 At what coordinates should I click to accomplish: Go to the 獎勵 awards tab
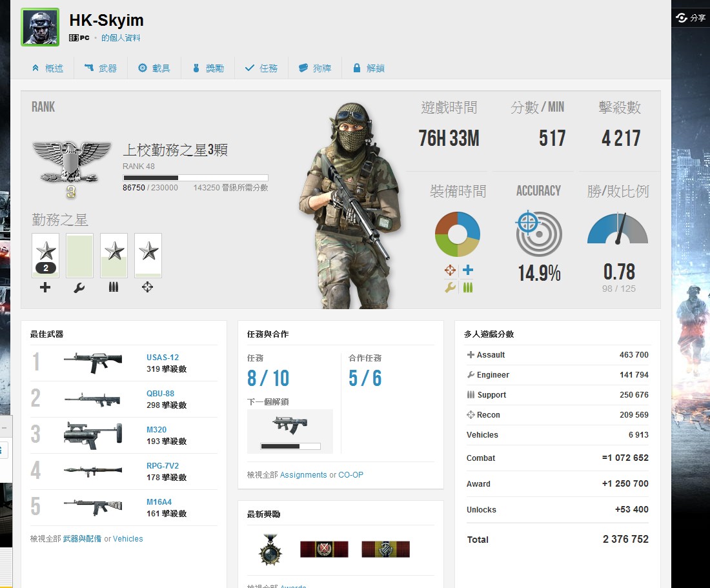click(x=208, y=68)
